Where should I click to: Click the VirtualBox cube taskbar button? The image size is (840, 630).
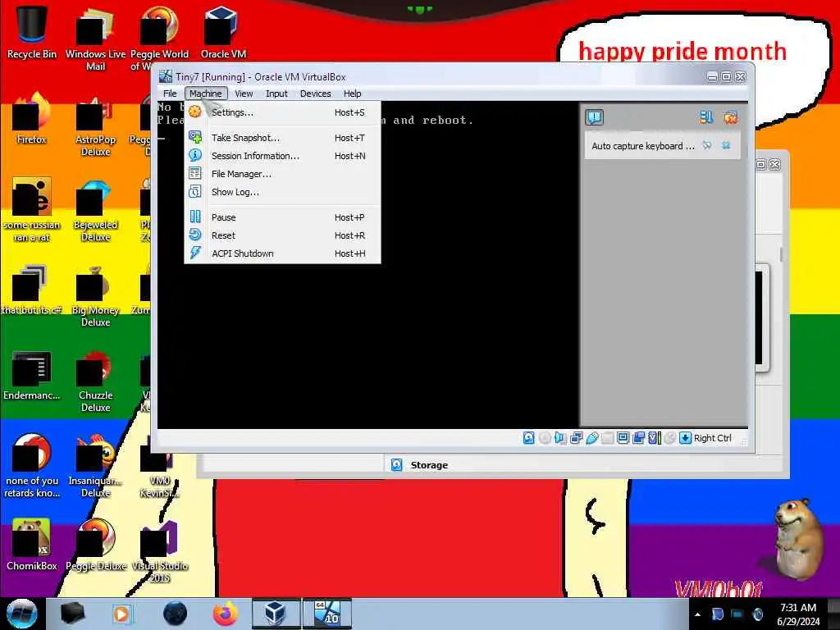tap(276, 614)
